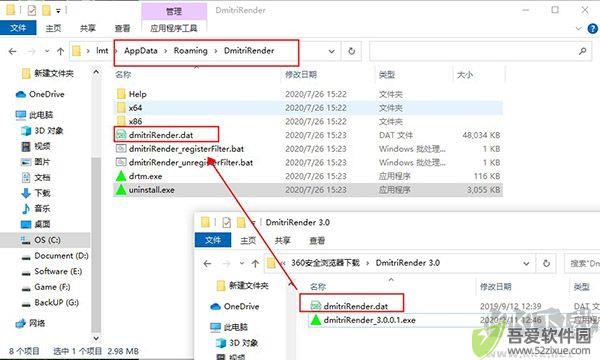Go up one folder in DmitriRender 3.0 window
Image resolution: width=600 pixels, height=360 pixels.
(255, 264)
